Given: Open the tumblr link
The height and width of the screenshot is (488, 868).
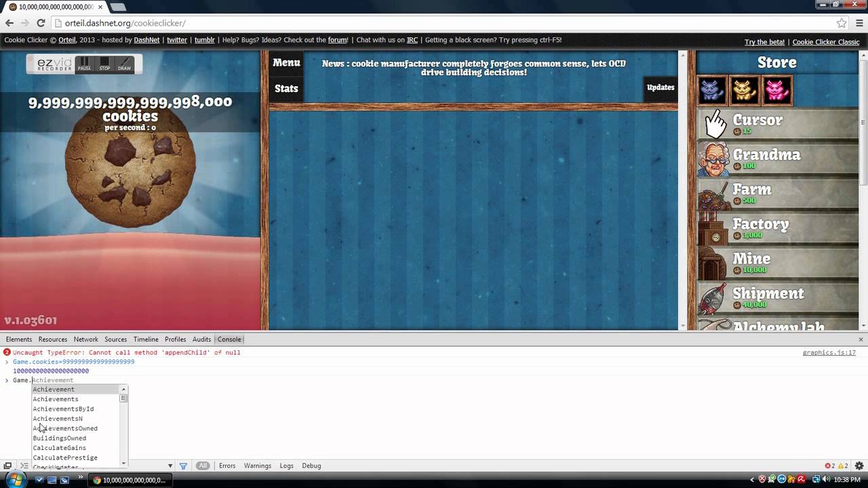Looking at the screenshot, I should point(205,40).
